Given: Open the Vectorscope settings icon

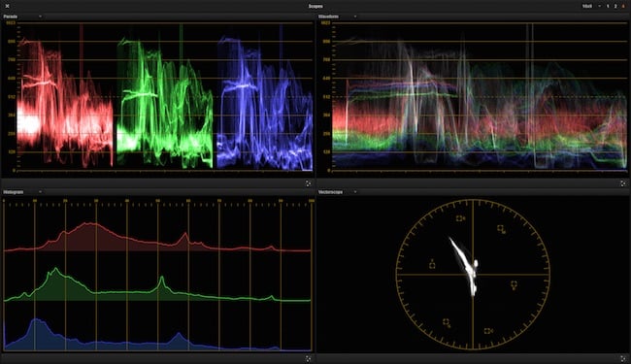Looking at the screenshot, I should click(623, 358).
